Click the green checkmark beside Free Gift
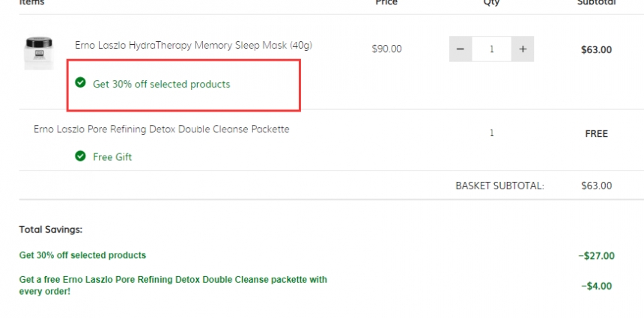 click(80, 156)
